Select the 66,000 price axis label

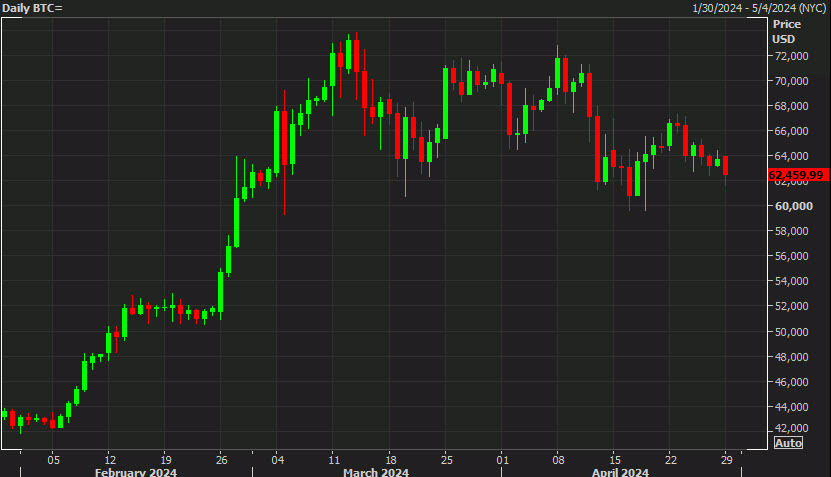point(791,131)
